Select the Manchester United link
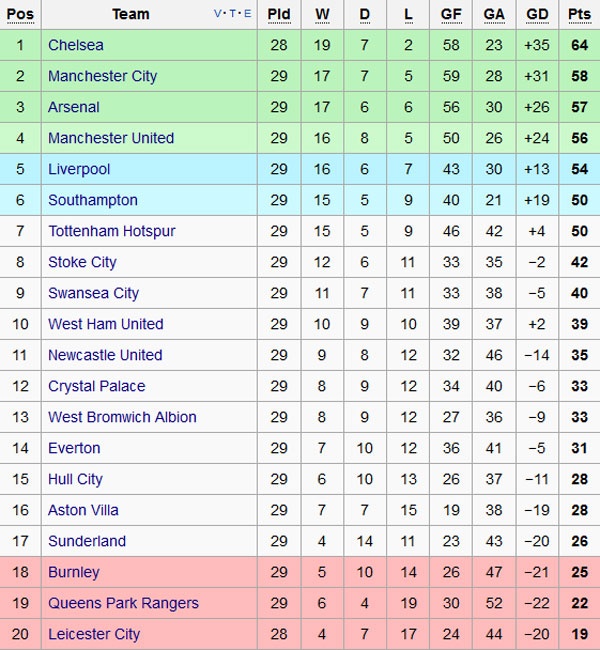Image resolution: width=600 pixels, height=650 pixels. (111, 138)
